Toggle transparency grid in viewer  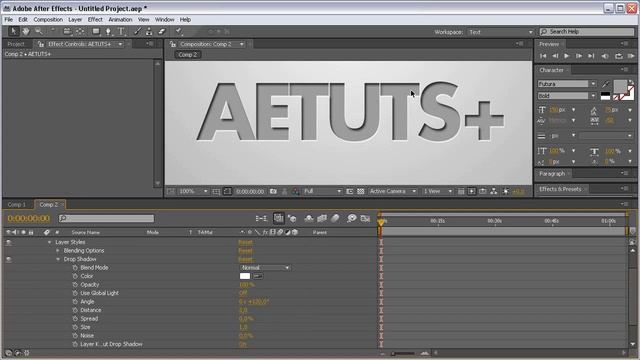click(361, 191)
